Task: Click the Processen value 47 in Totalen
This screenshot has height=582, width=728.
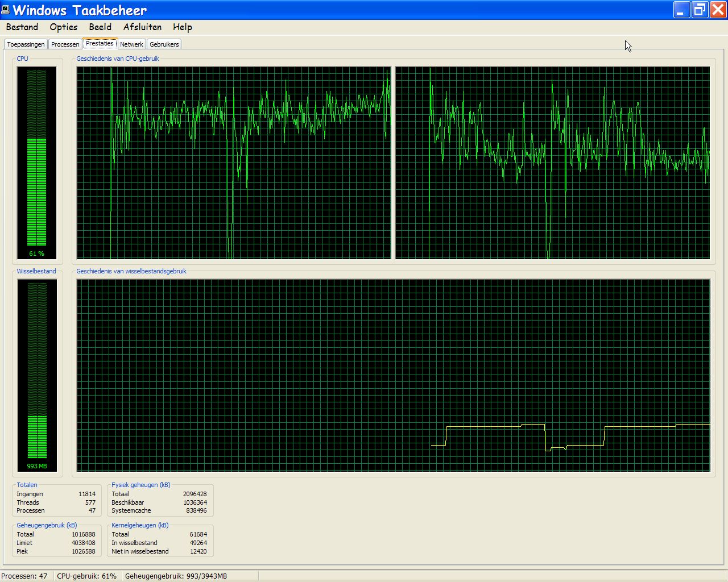Action: point(92,510)
